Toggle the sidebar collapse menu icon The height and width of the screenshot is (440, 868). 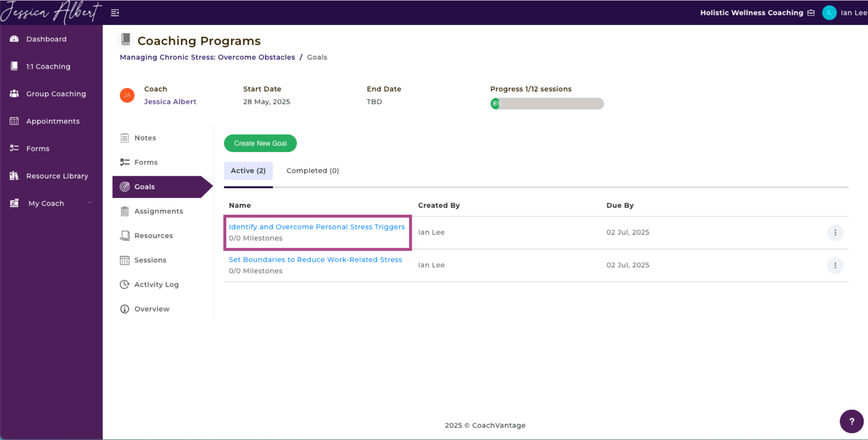(x=115, y=13)
